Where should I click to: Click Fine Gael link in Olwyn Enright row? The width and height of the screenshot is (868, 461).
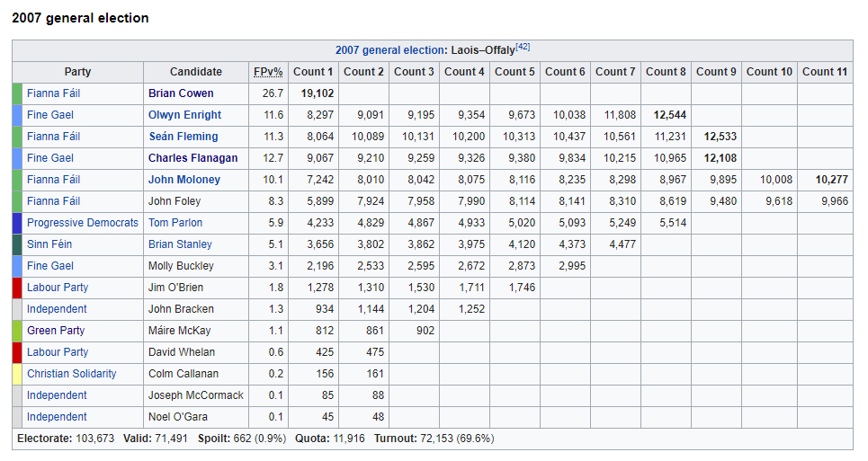[50, 115]
